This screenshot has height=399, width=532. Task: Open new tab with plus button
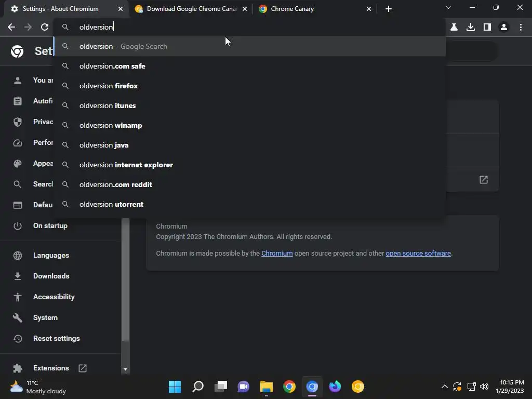389,9
